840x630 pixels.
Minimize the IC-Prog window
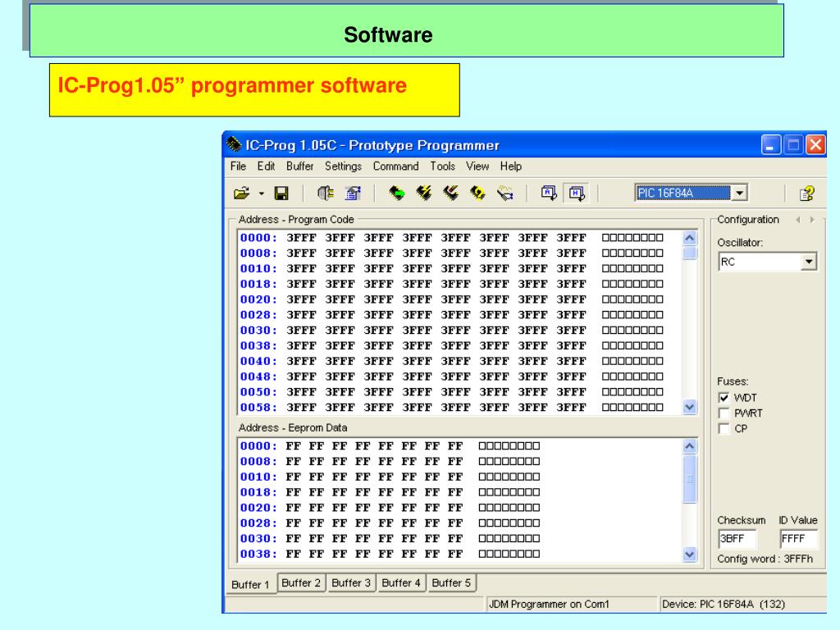click(770, 144)
